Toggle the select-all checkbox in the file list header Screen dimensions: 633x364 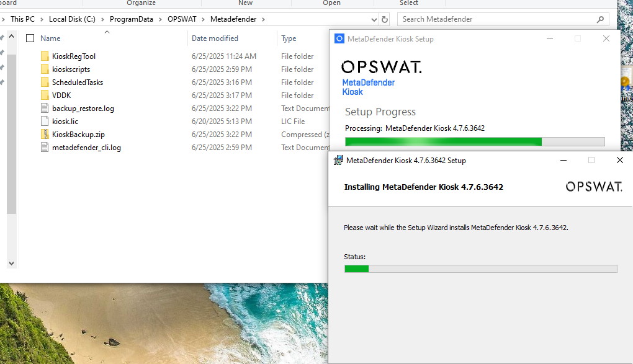click(x=30, y=38)
